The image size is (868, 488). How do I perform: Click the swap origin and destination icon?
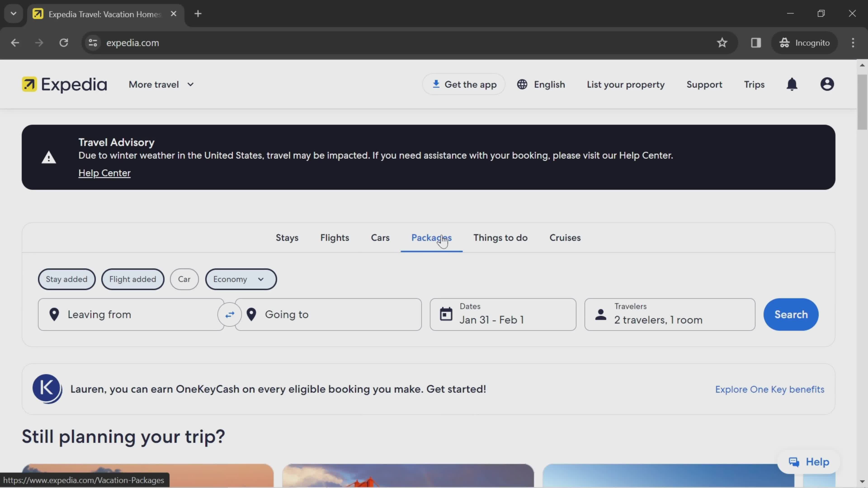pyautogui.click(x=229, y=314)
